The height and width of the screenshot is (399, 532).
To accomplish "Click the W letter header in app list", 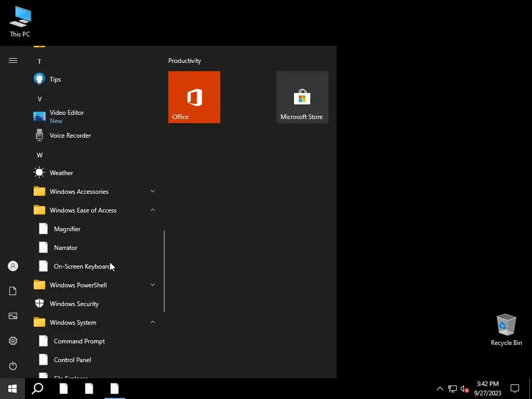I will coord(39,155).
